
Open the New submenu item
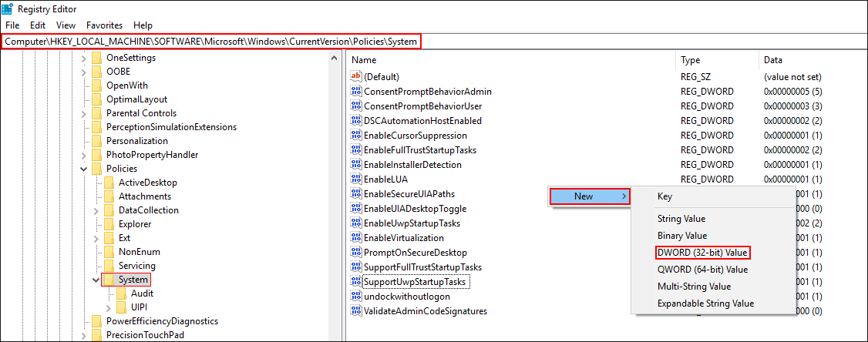[590, 196]
